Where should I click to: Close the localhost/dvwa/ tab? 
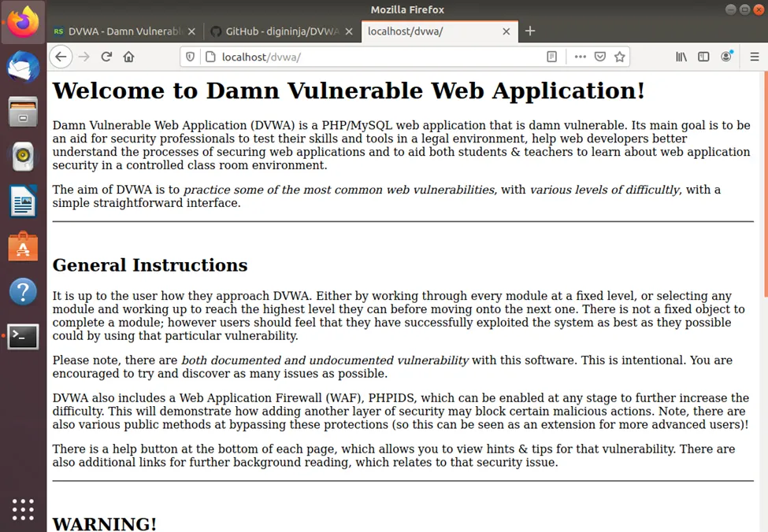(506, 31)
